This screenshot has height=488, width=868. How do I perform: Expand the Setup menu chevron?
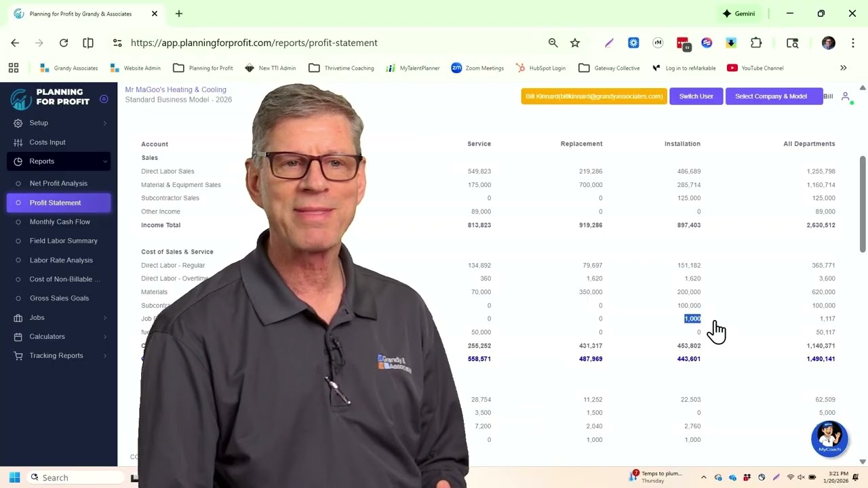(104, 123)
